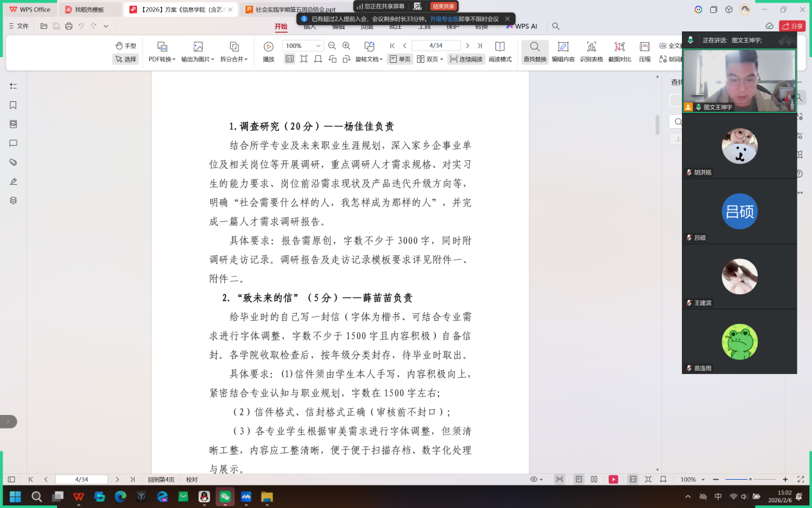The image size is (812, 508).
Task: Open the bookmark panel in left sidebar
Action: (x=13, y=105)
